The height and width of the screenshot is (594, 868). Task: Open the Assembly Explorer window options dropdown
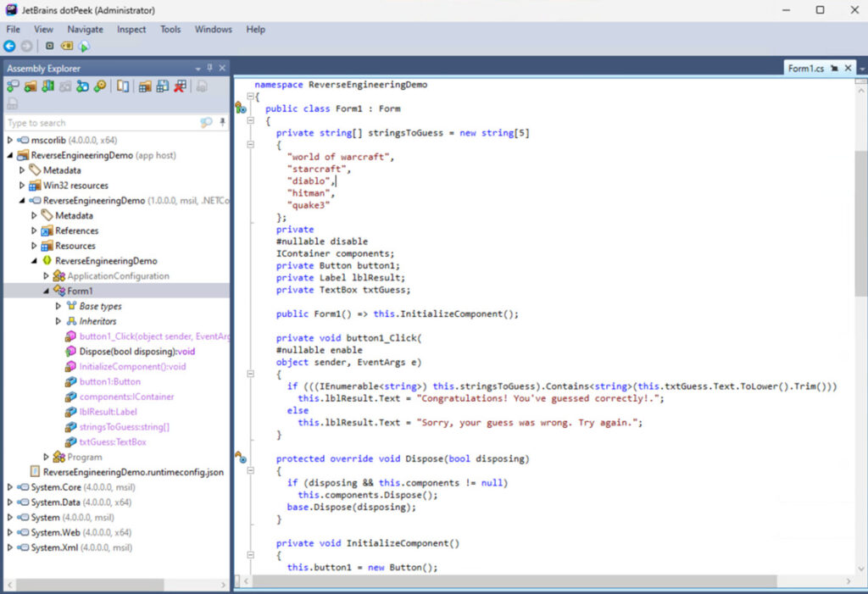point(198,69)
